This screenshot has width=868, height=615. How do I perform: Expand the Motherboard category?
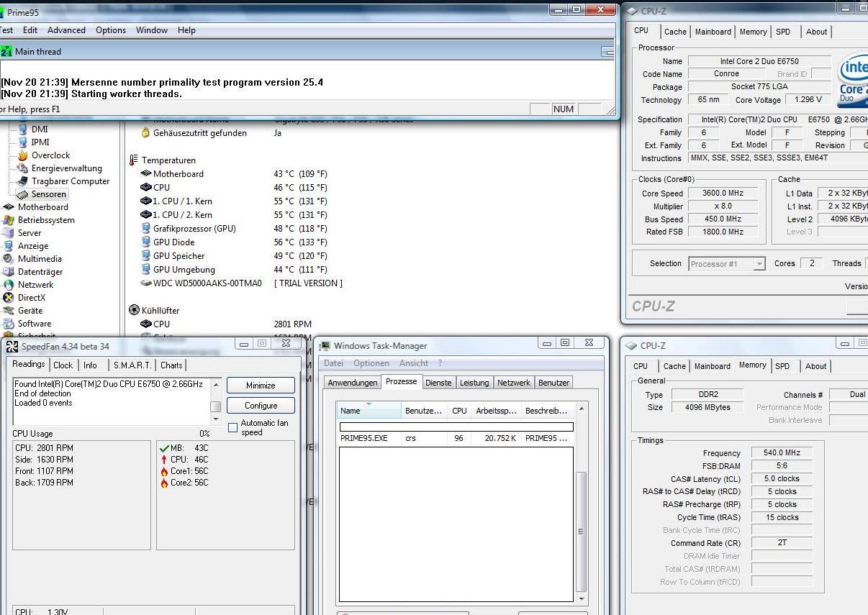coord(42,207)
